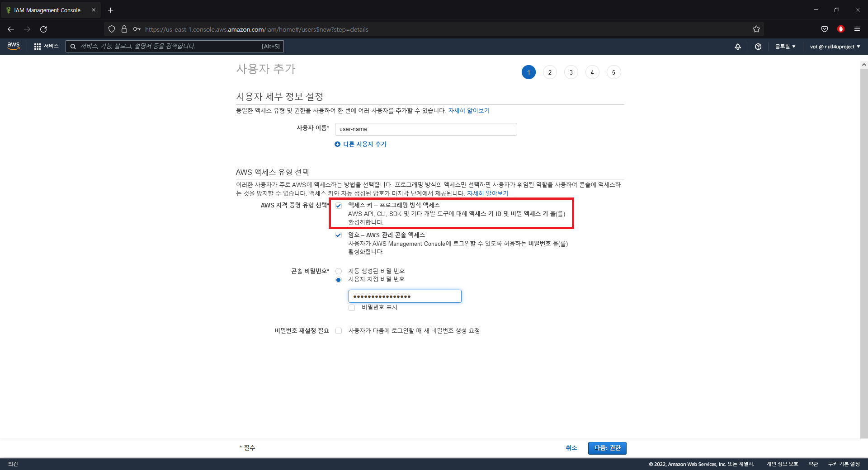Image resolution: width=868 pixels, height=470 pixels.
Task: Open the 개인 정보 보호 footer link
Action: point(782,464)
